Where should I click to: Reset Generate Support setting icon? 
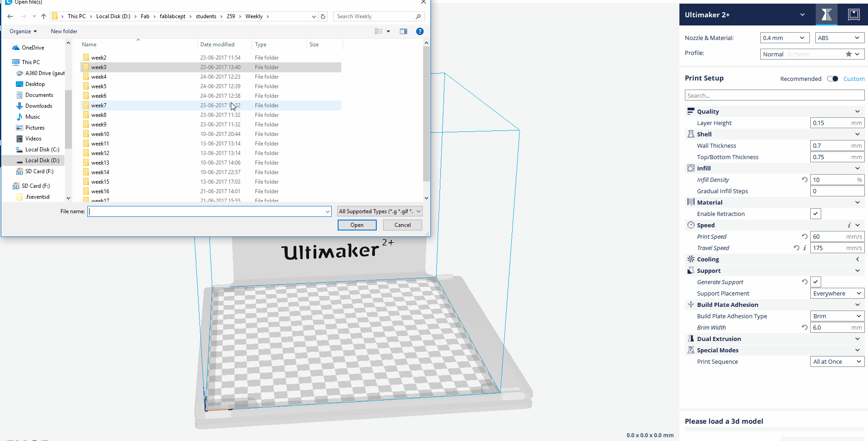tap(804, 282)
